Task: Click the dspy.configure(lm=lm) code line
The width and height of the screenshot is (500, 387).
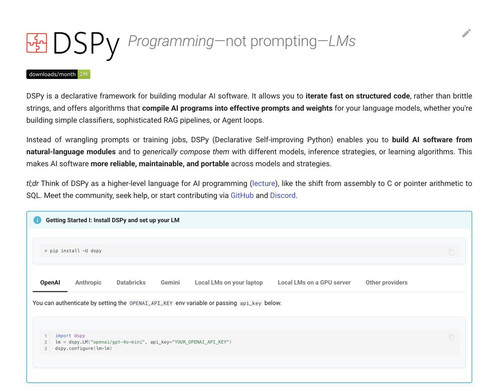Action: (83, 348)
